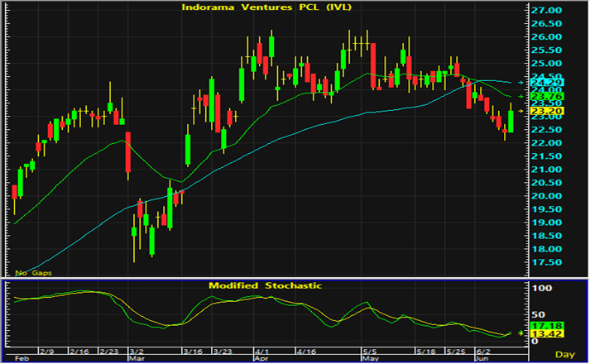Click the tall red candlestick after 5/5
The image size is (590, 364).
373,66
